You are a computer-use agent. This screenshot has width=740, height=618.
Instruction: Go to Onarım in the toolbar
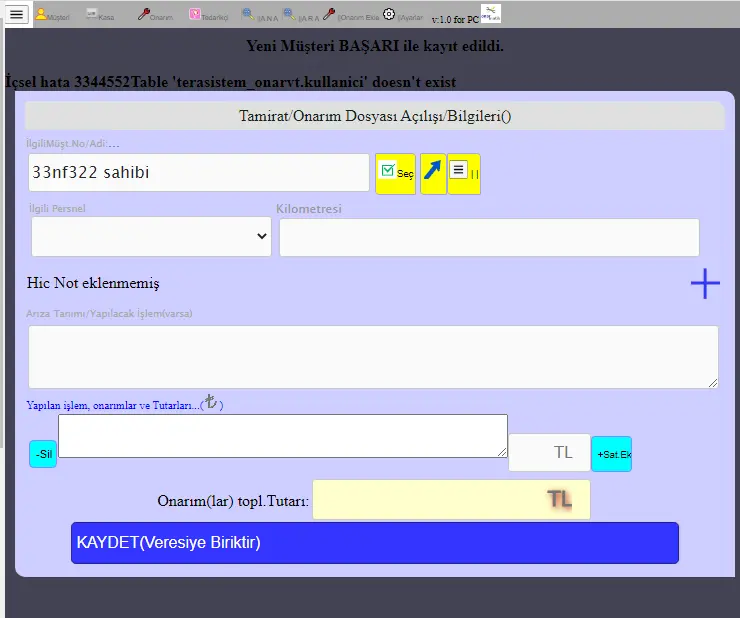[x=155, y=15]
